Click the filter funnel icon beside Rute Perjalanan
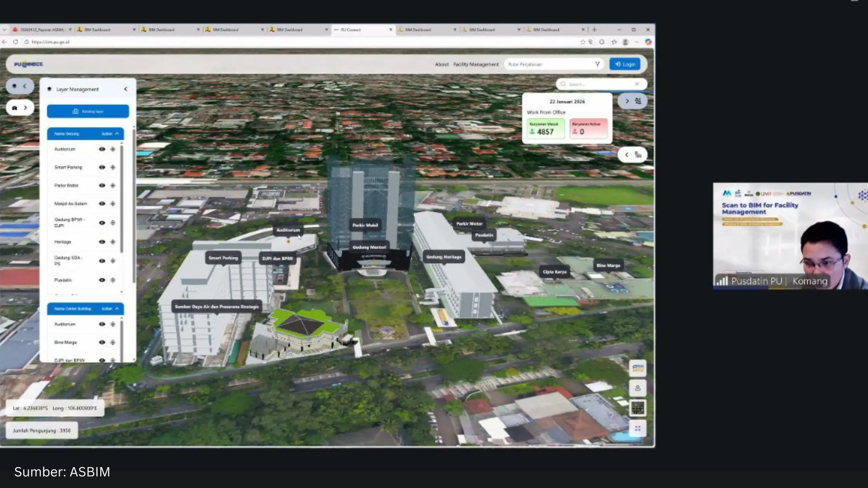868x488 pixels. coord(598,64)
